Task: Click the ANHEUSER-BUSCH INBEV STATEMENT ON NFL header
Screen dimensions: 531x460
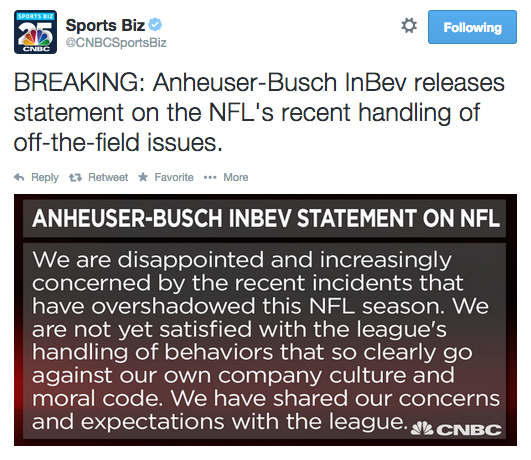Action: pos(266,218)
